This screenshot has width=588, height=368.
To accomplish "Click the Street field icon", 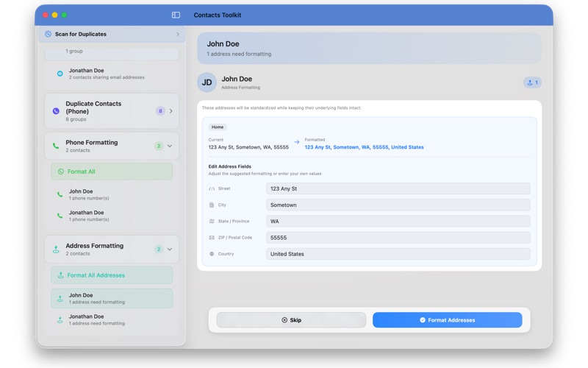I will click(x=212, y=188).
